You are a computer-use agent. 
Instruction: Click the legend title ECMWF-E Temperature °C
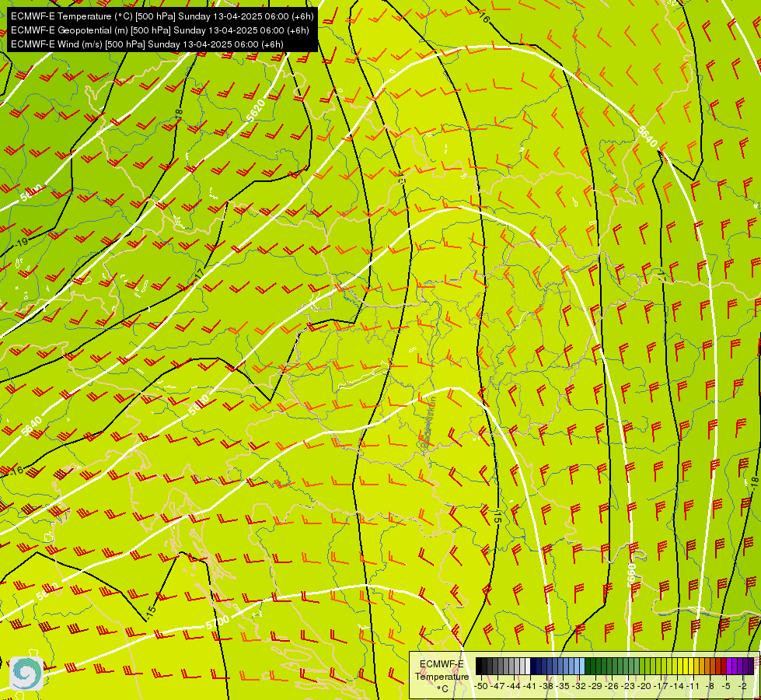(x=442, y=676)
